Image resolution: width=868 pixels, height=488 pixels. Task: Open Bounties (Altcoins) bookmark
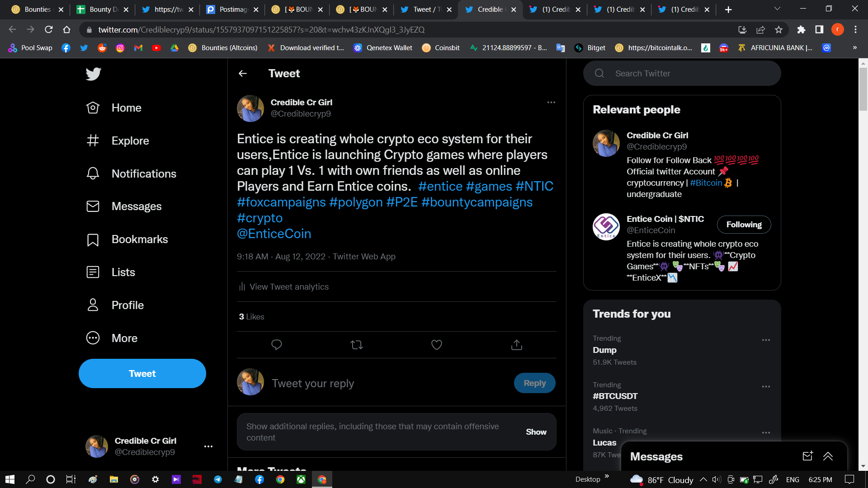pos(223,48)
